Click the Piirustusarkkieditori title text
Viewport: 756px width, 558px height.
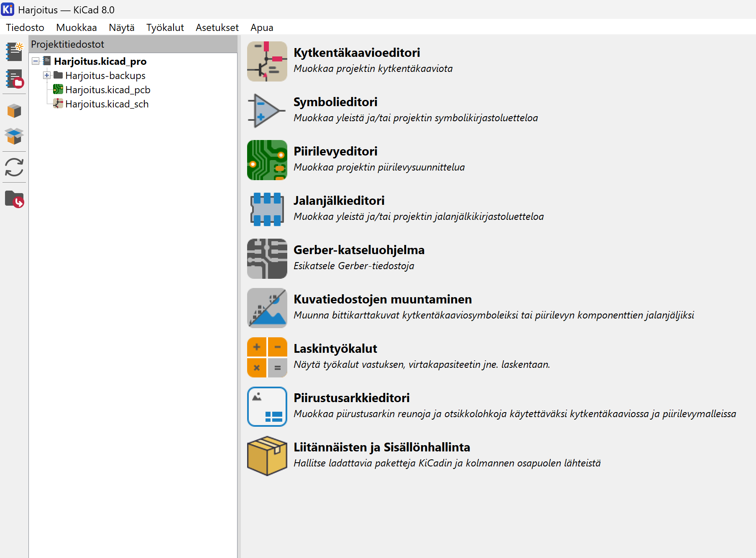tap(352, 398)
